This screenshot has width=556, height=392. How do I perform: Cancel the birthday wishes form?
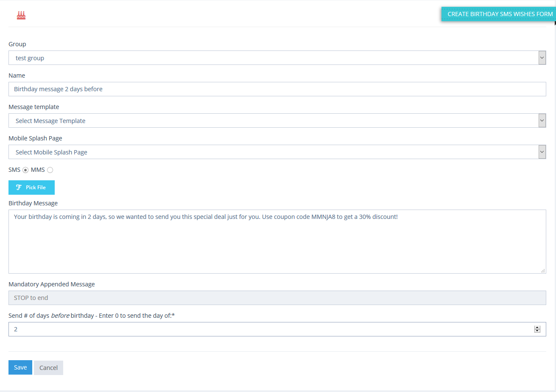[48, 368]
